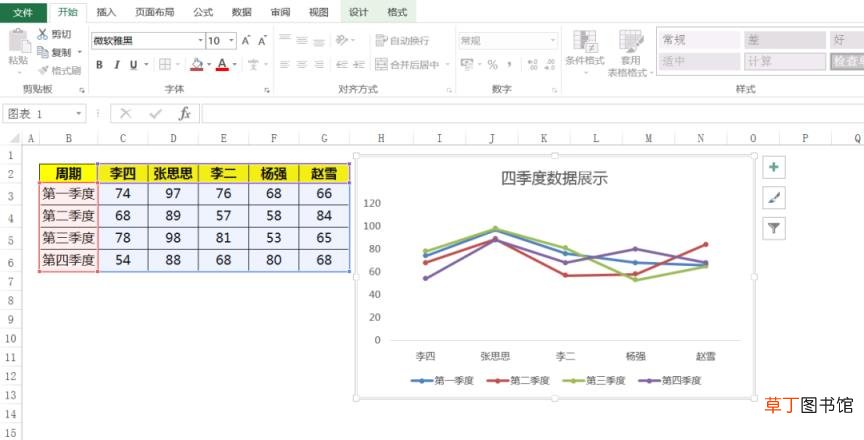Viewport: 864px width, 440px height.
Task: Open the Font group dialog launcher
Action: point(267,90)
